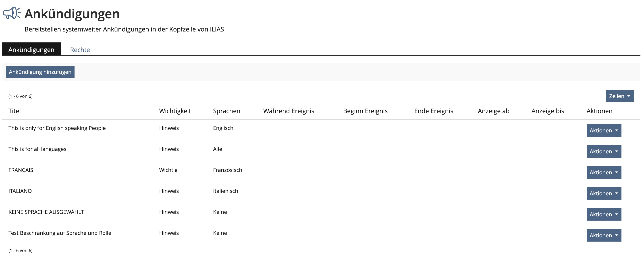Open Aktionen dropdown for FRANCAIS
The image size is (644, 259).
click(x=604, y=172)
